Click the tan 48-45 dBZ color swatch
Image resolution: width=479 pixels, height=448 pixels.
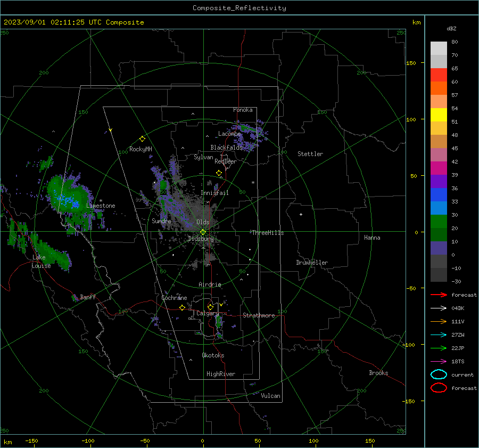[x=439, y=141]
